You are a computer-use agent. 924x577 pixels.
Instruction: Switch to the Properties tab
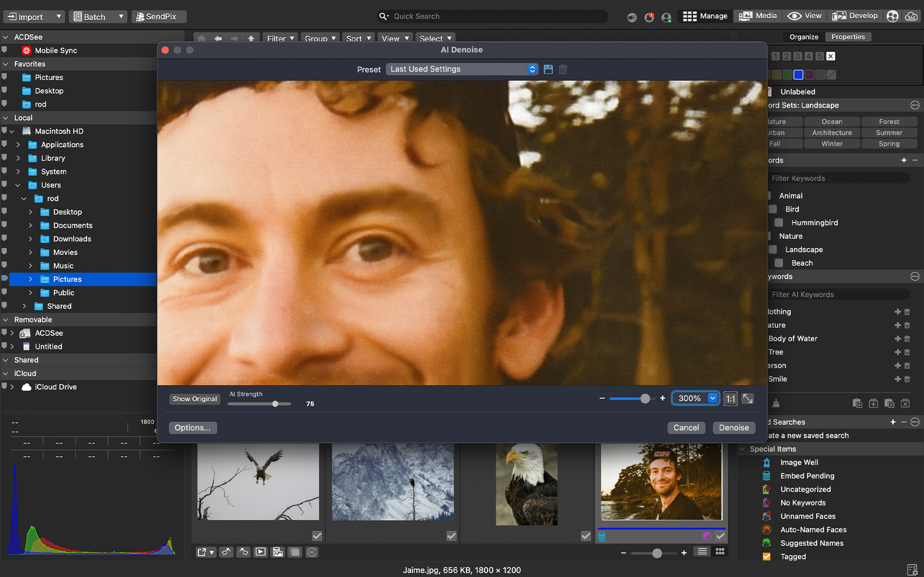tap(847, 37)
